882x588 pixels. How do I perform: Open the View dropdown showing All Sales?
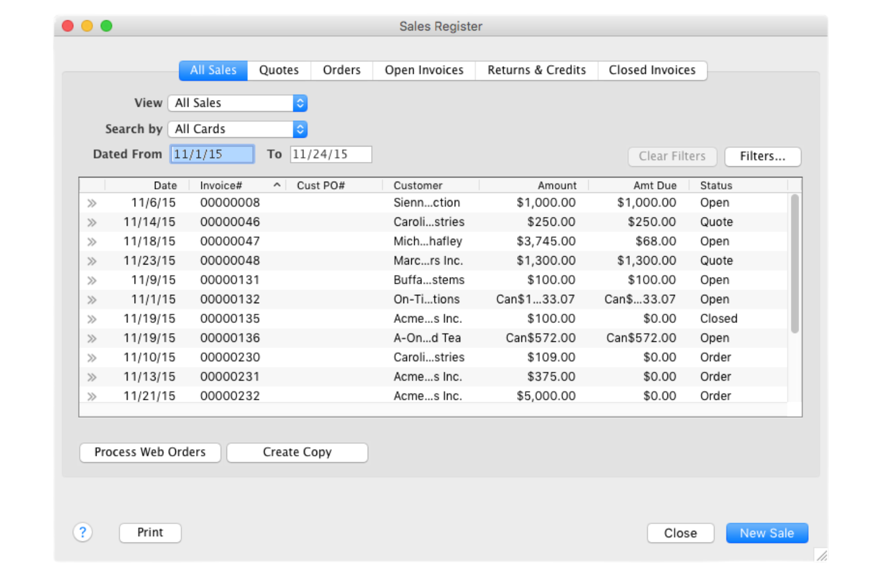pos(238,103)
